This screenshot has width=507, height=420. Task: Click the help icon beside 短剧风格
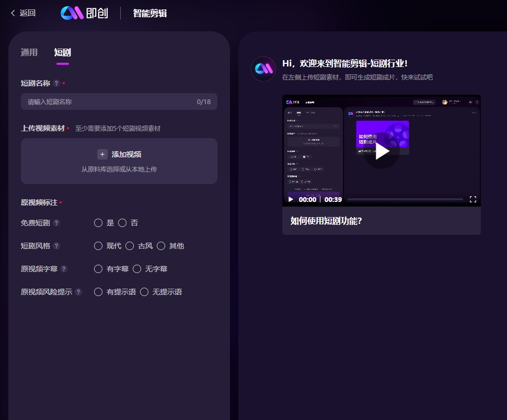57,246
